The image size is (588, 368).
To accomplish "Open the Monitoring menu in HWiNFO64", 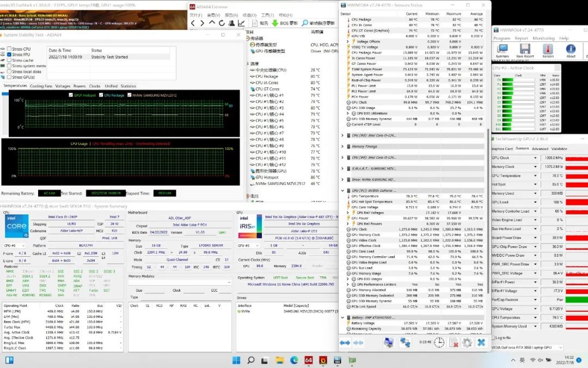I will 543,39.
